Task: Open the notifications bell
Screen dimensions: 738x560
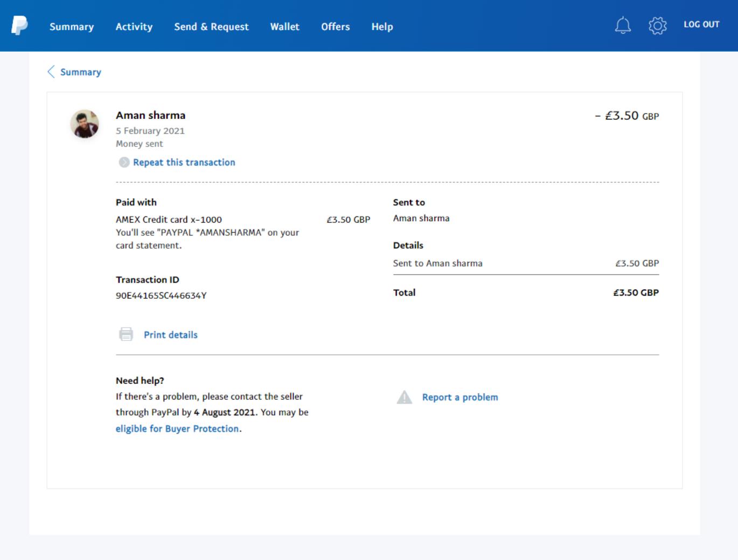Action: coord(623,25)
